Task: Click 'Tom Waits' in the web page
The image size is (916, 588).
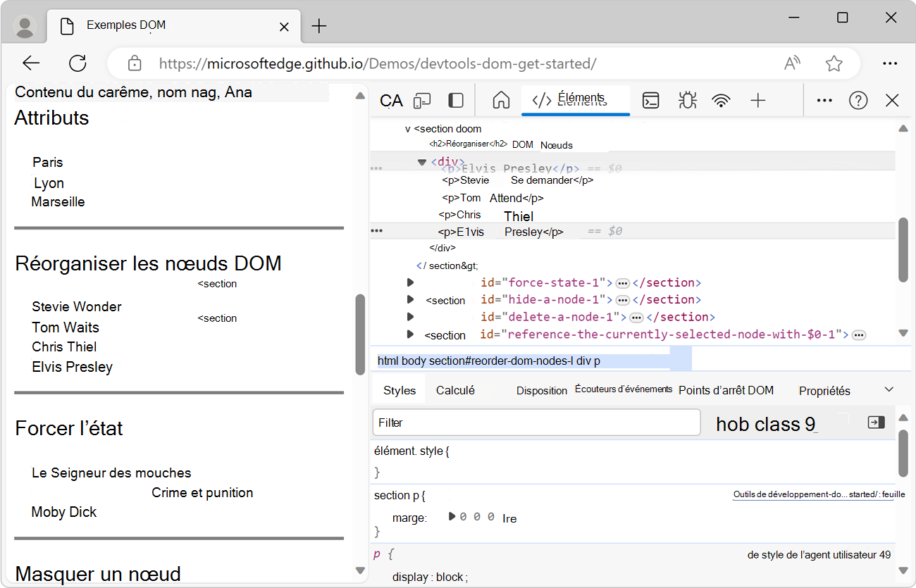Action: [x=66, y=327]
